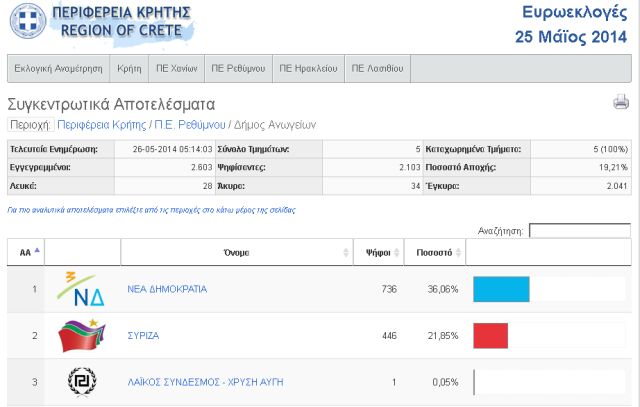The image size is (640, 407).
Task: Switch to the Κρήτη tab
Action: tap(129, 69)
